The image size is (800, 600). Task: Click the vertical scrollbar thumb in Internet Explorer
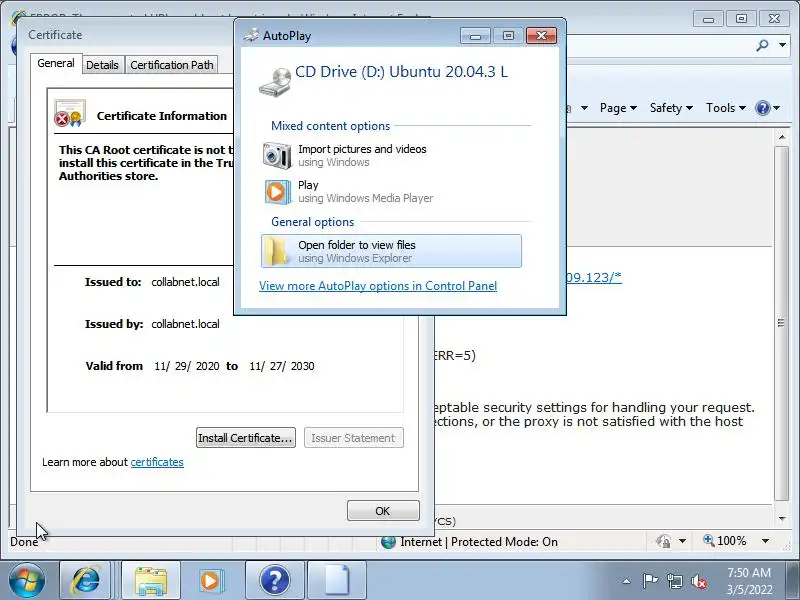tap(782, 322)
